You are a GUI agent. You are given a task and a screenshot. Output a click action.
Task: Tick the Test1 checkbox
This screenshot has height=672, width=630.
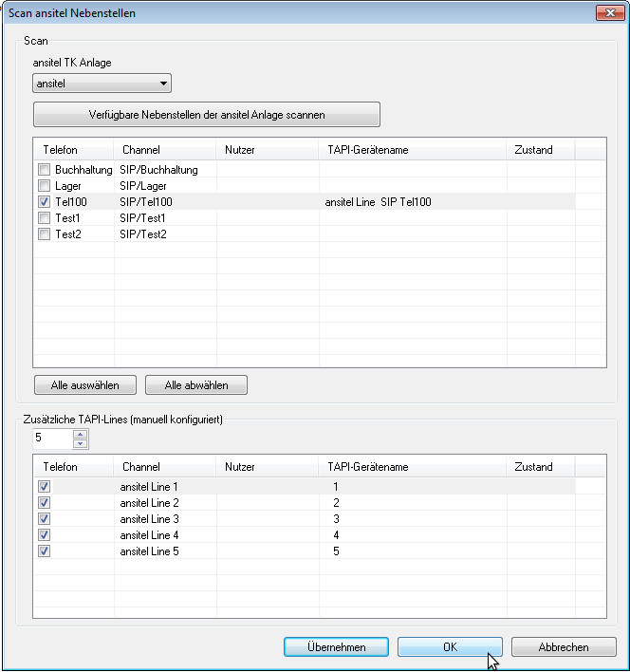click(44, 218)
